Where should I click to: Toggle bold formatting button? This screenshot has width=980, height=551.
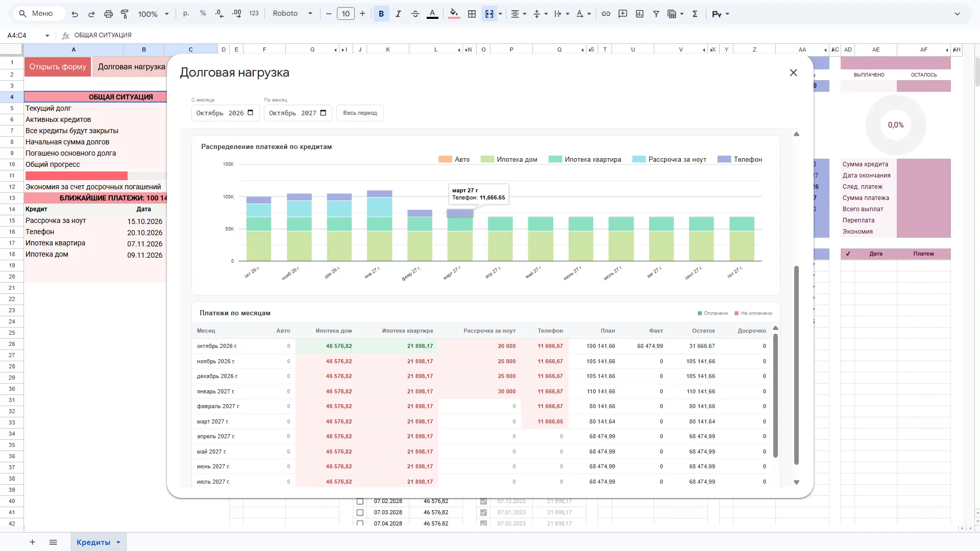[x=381, y=14]
